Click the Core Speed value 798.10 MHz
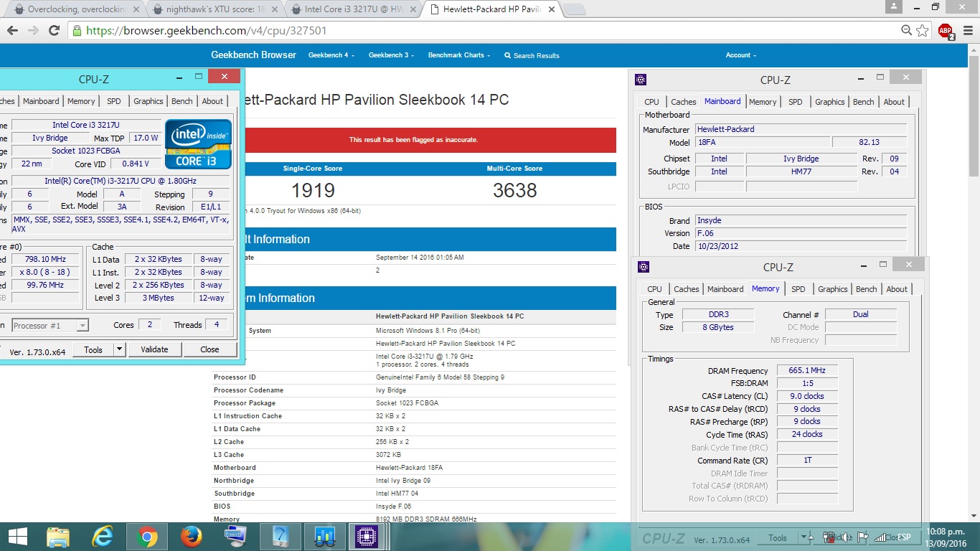980x551 pixels. pos(45,259)
